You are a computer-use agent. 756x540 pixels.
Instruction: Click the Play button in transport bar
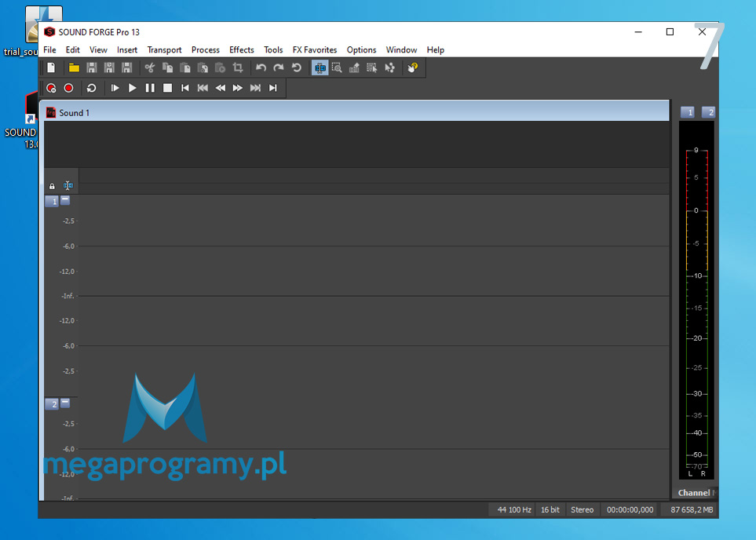(x=132, y=88)
